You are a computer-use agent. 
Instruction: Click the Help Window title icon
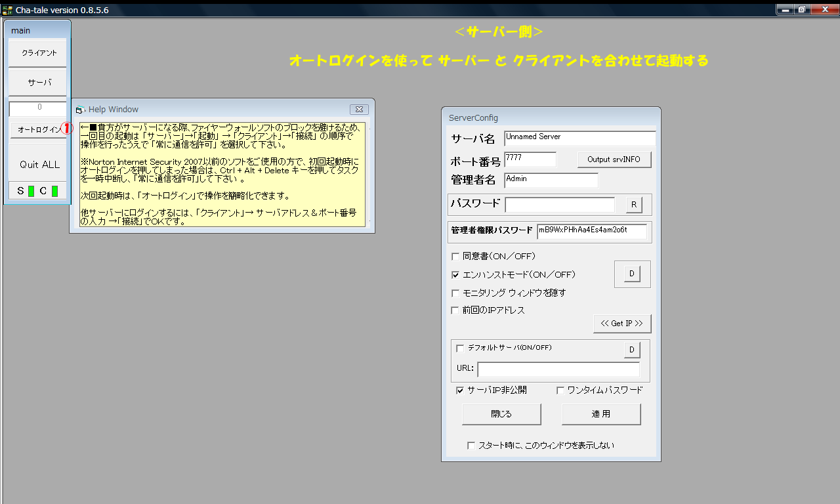pos(81,110)
